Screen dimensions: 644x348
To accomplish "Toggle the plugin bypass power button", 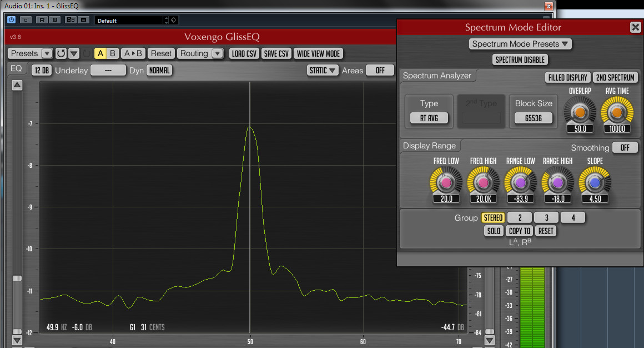I will (x=11, y=20).
